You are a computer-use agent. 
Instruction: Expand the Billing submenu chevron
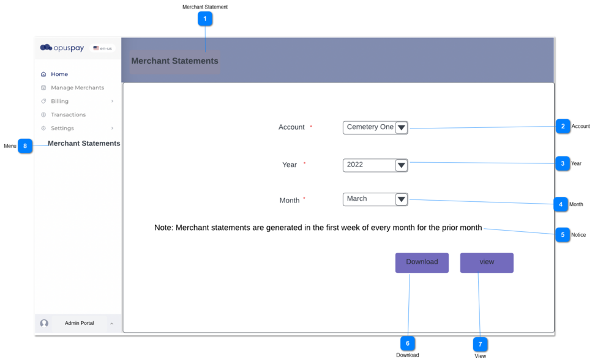point(113,101)
